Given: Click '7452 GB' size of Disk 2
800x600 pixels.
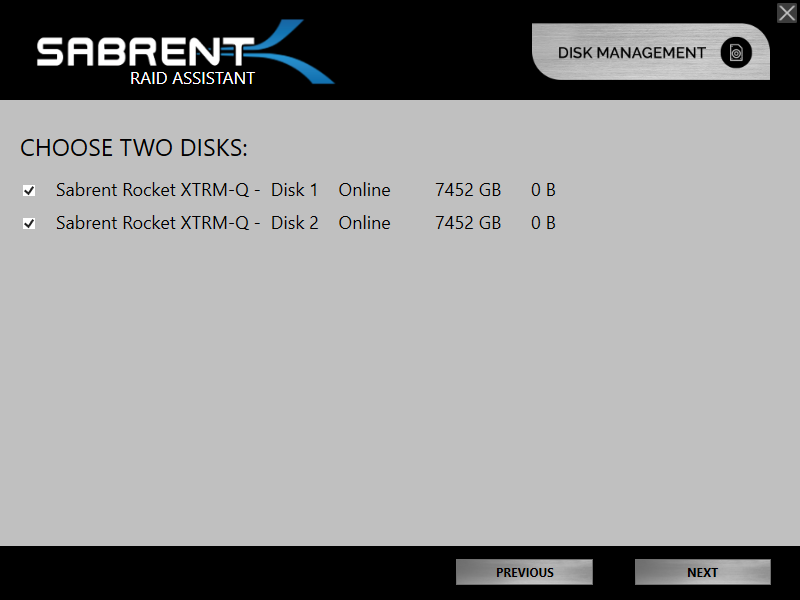Looking at the screenshot, I should tap(468, 223).
